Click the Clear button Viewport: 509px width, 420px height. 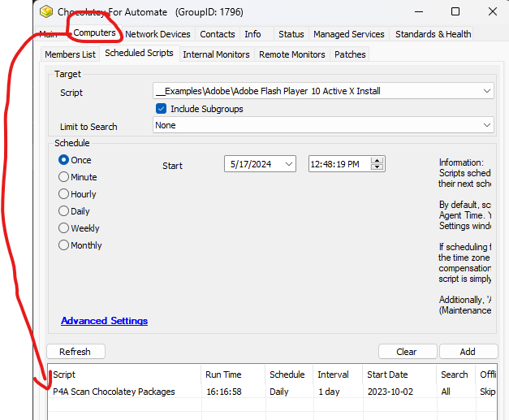point(407,352)
